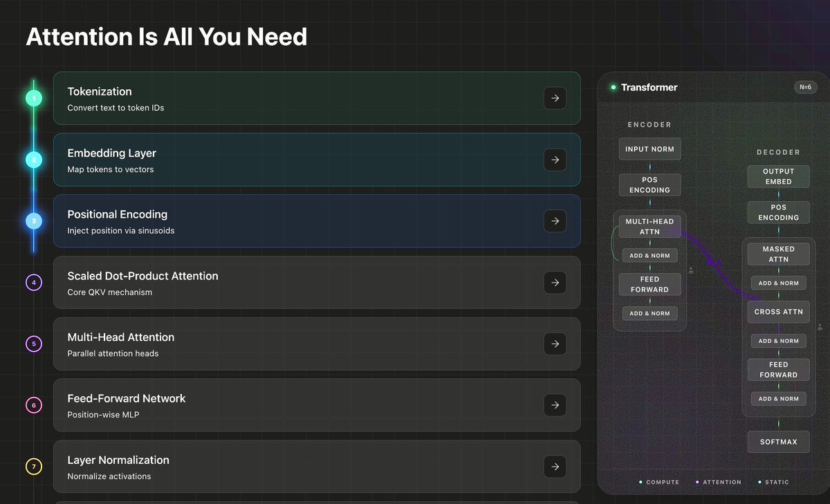Image resolution: width=830 pixels, height=504 pixels.
Task: Click the Multi-Head Attention card title
Action: [x=121, y=337]
